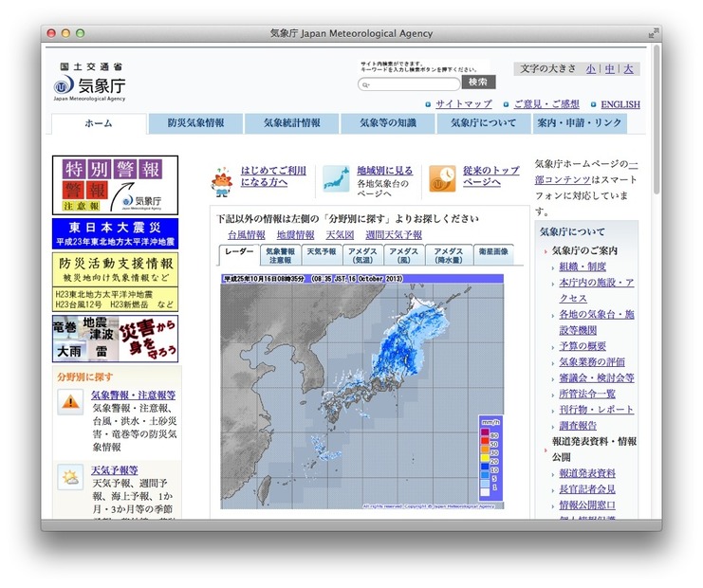Select the 防災気象情報 navigation tab
This screenshot has width=703, height=588.
[x=196, y=123]
